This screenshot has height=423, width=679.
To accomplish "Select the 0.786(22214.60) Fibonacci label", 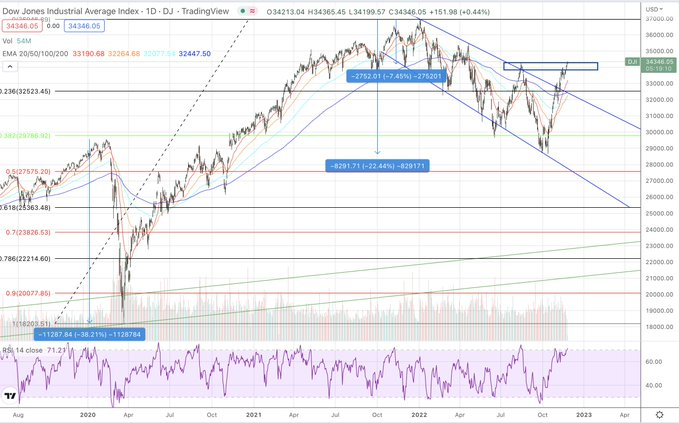I will coord(25,258).
